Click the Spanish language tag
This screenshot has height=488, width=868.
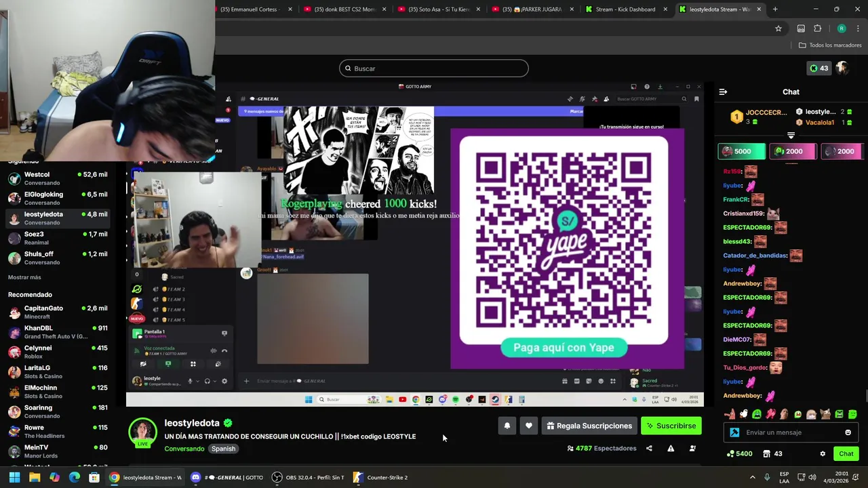[223, 449]
